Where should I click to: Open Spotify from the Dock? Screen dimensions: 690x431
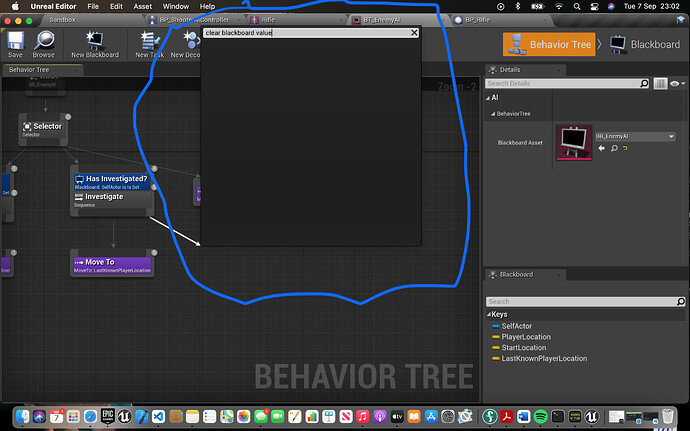point(541,416)
